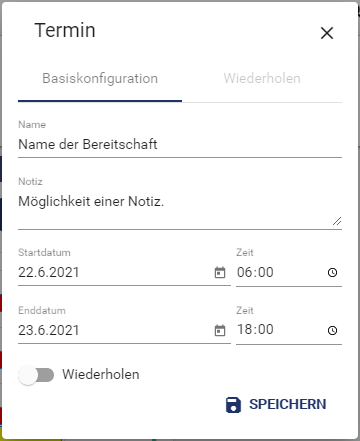Close the Termin dialog with the X
The image size is (360, 441).
(x=327, y=33)
